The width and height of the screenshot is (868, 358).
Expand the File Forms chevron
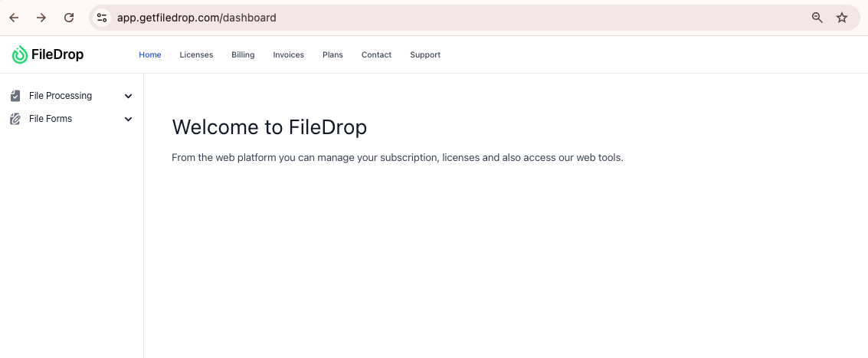point(128,119)
